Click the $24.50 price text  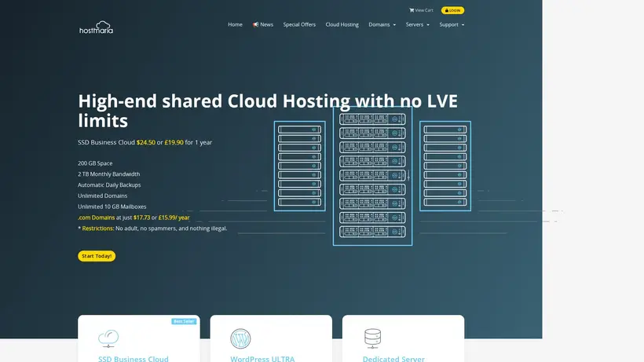click(146, 142)
